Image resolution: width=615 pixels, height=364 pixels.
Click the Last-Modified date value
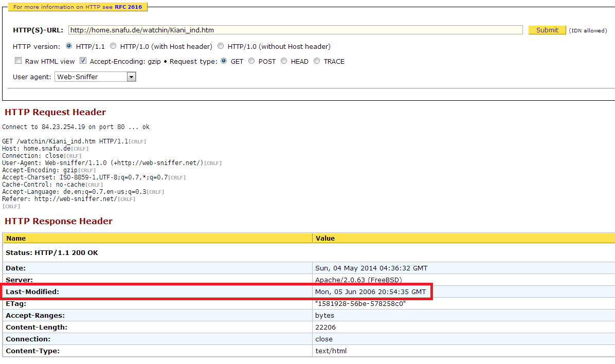[x=370, y=292]
